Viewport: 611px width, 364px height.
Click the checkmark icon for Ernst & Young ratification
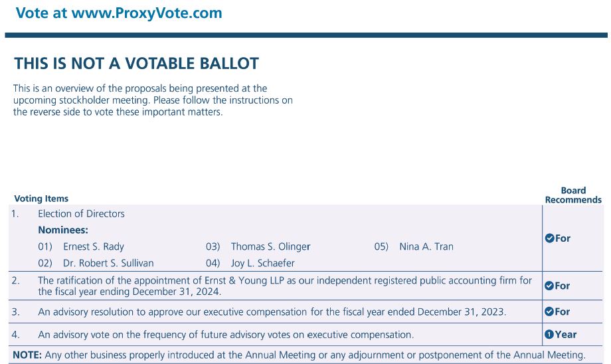coord(549,286)
